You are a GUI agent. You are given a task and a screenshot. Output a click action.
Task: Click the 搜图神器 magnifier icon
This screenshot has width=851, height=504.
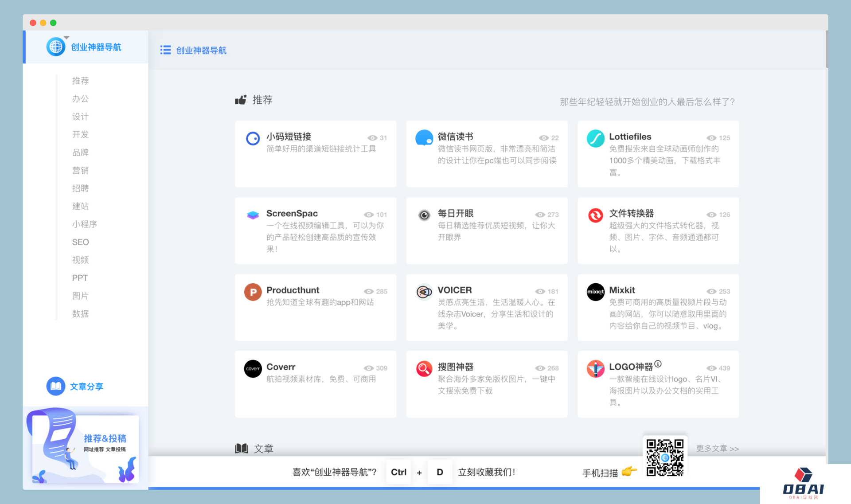424,368
